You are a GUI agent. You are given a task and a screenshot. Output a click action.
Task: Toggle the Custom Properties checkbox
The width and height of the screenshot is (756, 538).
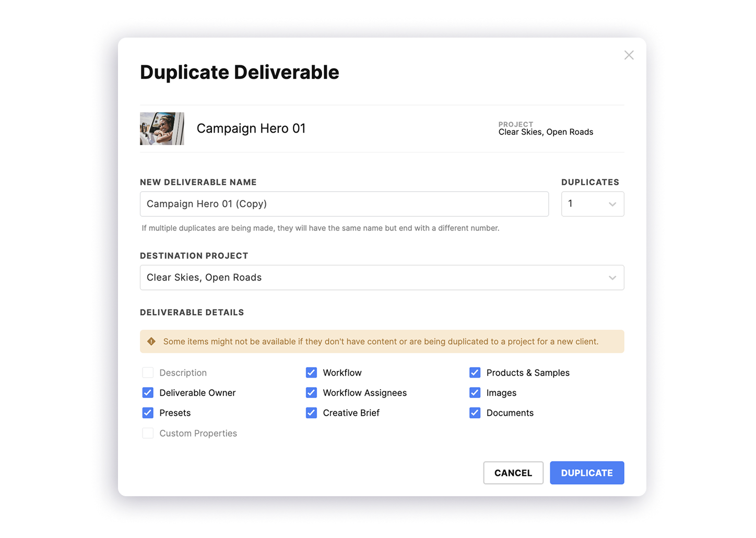coord(148,434)
